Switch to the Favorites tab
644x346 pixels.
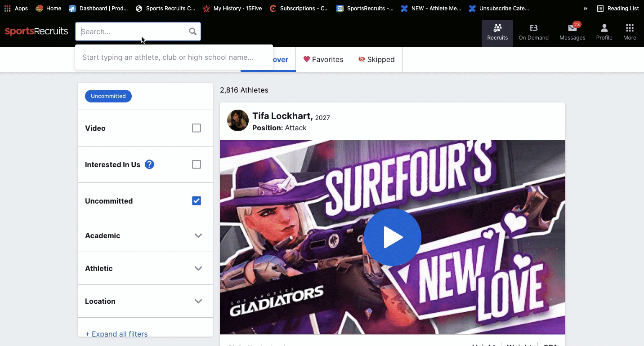[323, 59]
